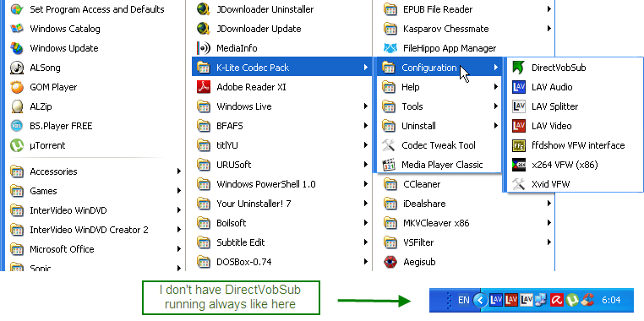Open the Your Uninstaller! 7 folder
This screenshot has width=644, height=321.
tap(281, 204)
